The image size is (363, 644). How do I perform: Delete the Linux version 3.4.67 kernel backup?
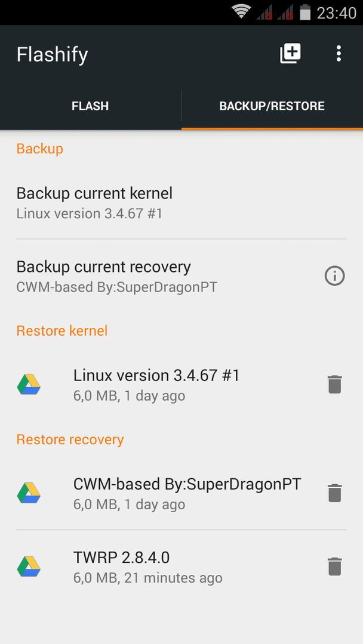[x=334, y=385]
